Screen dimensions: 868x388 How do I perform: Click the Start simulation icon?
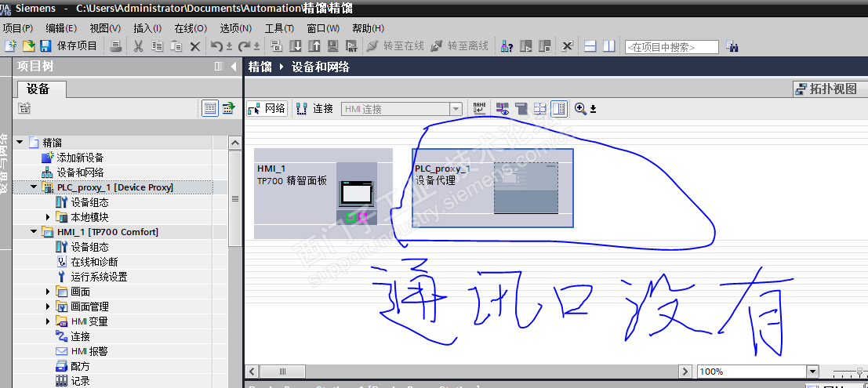(332, 46)
